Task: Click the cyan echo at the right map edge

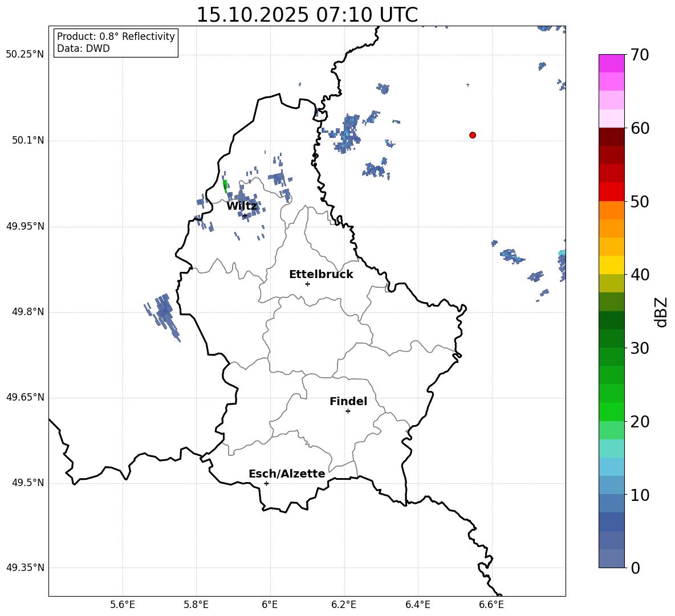Action: click(562, 253)
